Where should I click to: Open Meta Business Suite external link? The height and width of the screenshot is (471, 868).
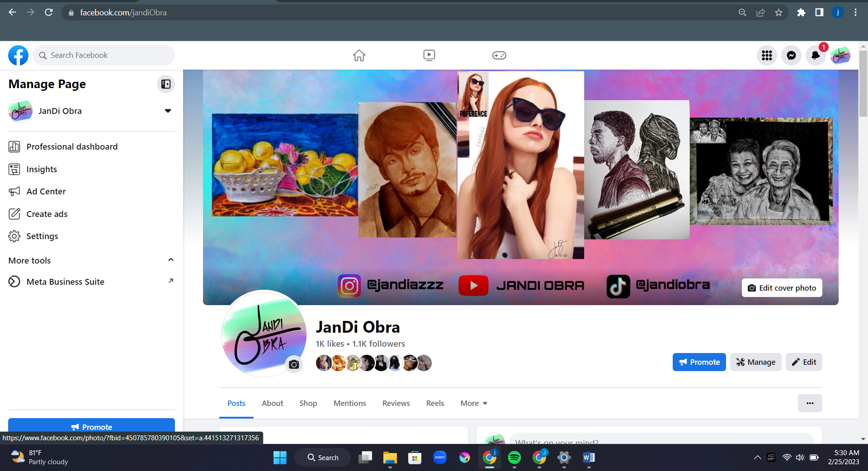[91, 282]
